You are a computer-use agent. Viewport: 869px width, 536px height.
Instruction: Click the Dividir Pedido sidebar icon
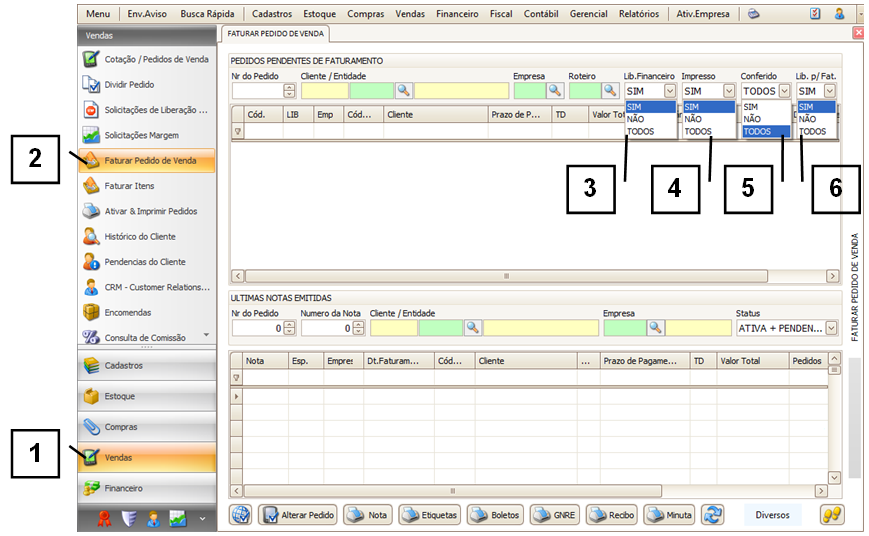91,85
